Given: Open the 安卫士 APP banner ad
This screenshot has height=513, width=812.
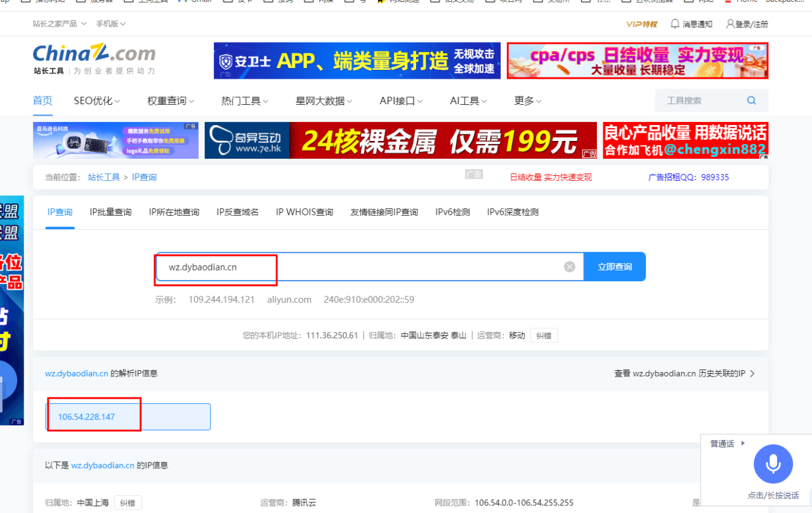Looking at the screenshot, I should [357, 61].
